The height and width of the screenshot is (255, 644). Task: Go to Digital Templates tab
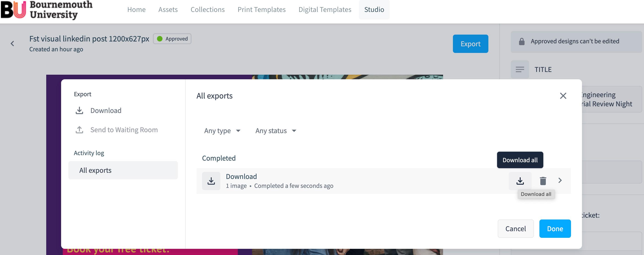pos(325,10)
